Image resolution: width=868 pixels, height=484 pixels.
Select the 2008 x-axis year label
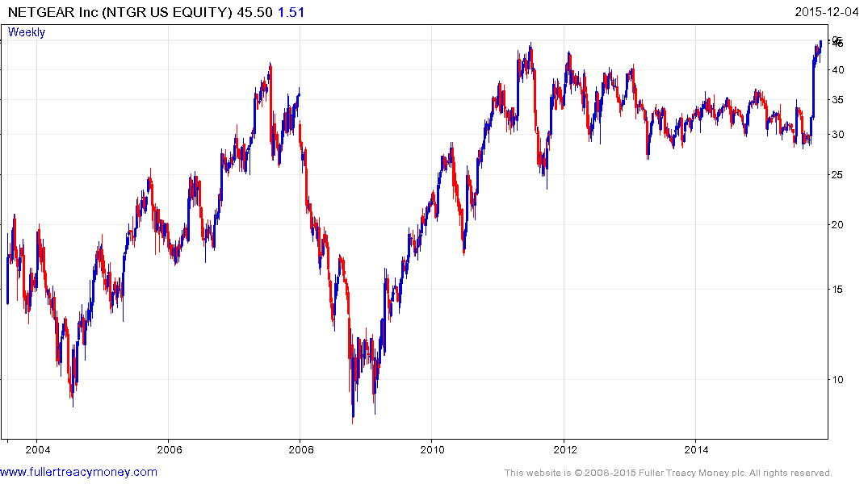pyautogui.click(x=300, y=449)
